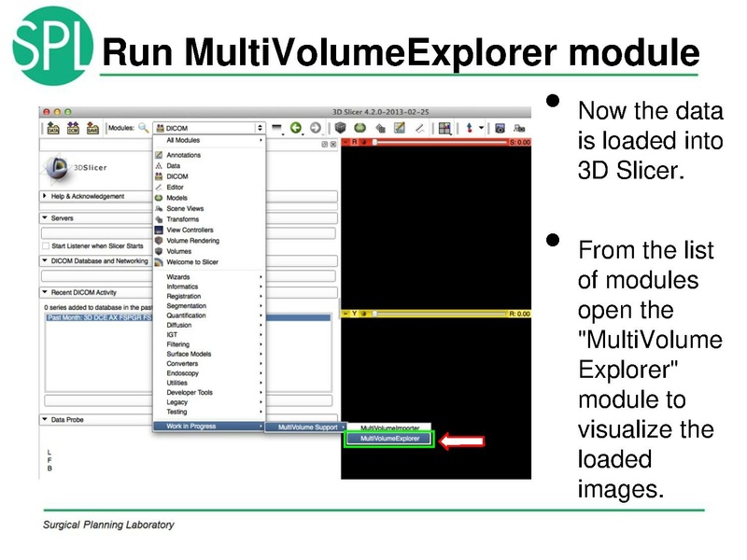
Task: Toggle the eye icon in yellow slice bar
Action: [x=365, y=312]
